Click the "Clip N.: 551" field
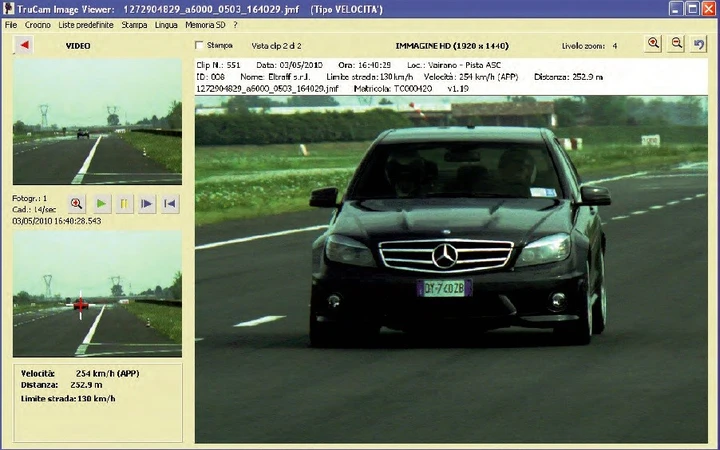This screenshot has height=450, width=720. point(218,65)
